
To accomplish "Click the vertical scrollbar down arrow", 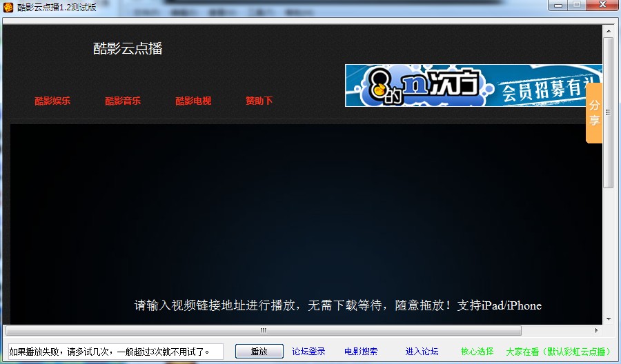I will (x=608, y=319).
